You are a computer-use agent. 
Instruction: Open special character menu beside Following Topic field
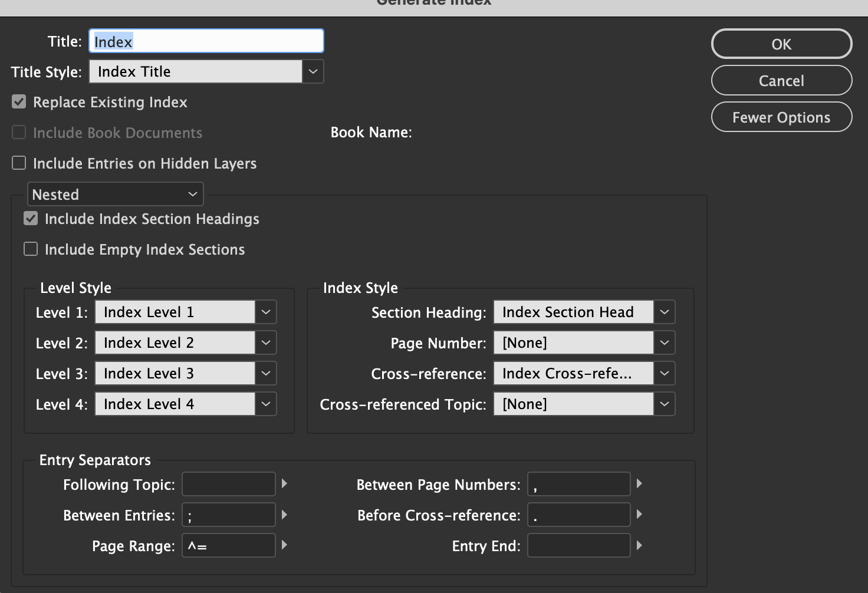click(x=285, y=483)
